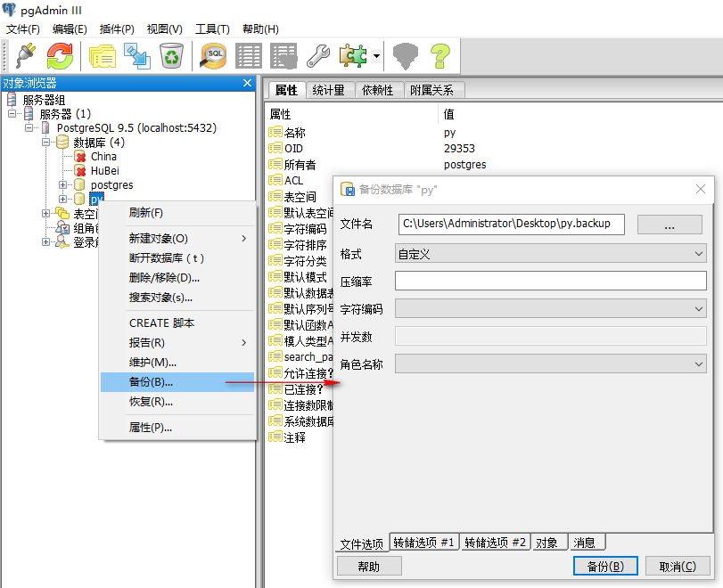The width and height of the screenshot is (723, 588).
Task: Open the 格式 format dropdown
Action: [x=551, y=253]
